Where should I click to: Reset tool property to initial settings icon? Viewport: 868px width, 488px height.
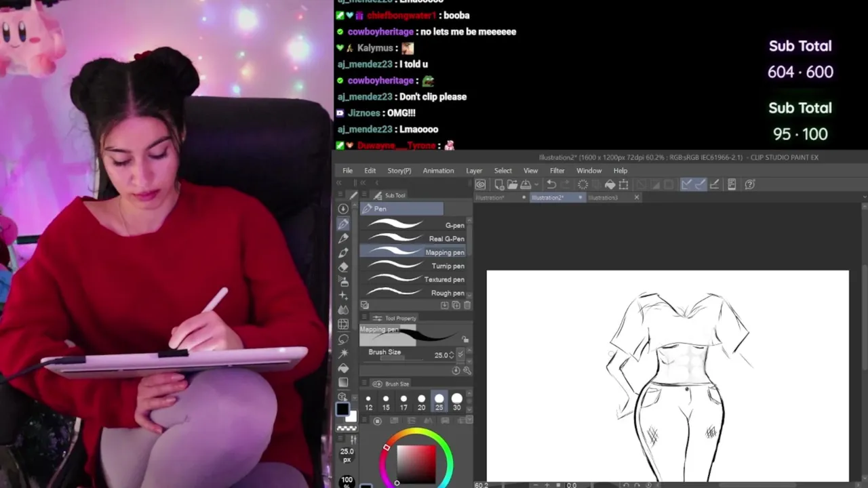pyautogui.click(x=456, y=370)
